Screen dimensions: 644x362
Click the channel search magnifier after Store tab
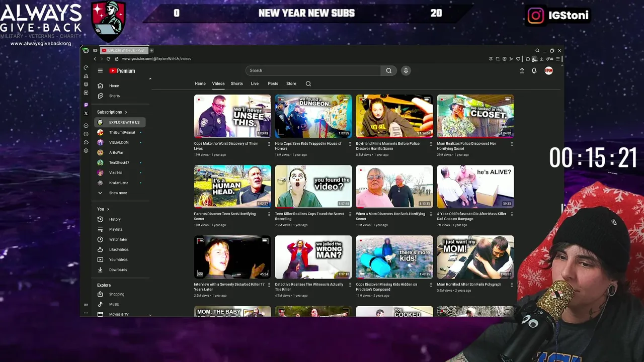click(x=308, y=83)
